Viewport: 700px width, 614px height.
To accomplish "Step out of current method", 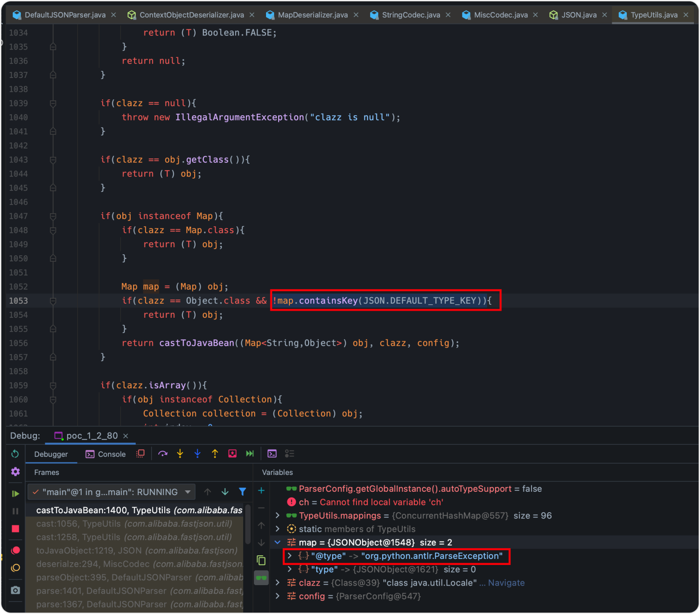I will pyautogui.click(x=215, y=454).
